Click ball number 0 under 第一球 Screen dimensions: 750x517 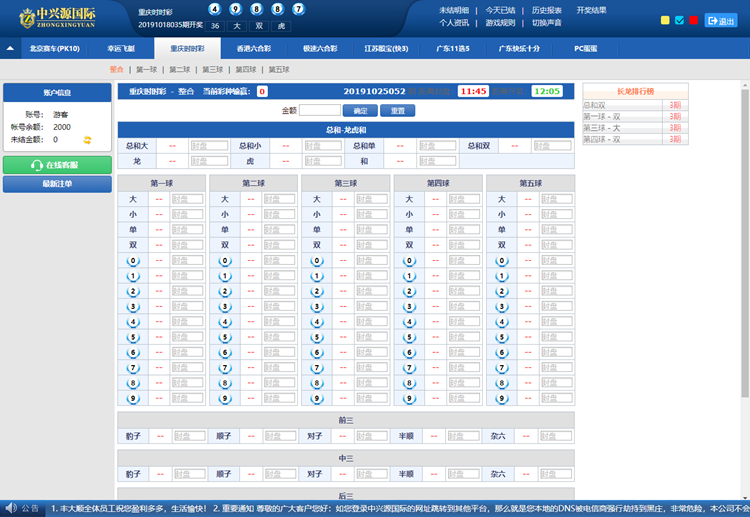(133, 260)
